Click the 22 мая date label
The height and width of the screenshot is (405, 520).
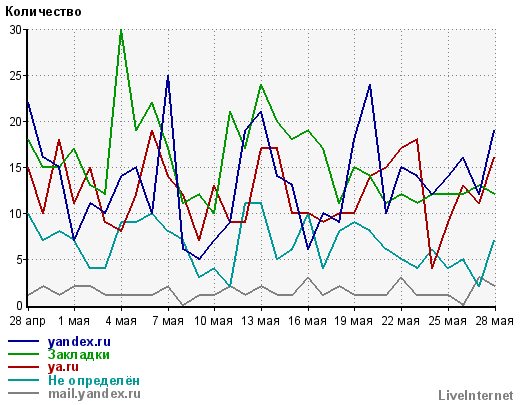coord(401,321)
